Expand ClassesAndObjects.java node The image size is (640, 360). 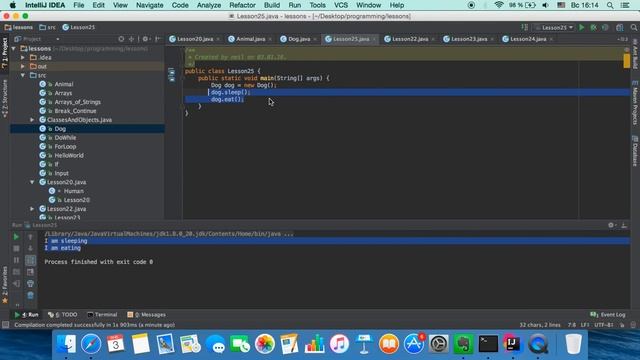(x=32, y=120)
